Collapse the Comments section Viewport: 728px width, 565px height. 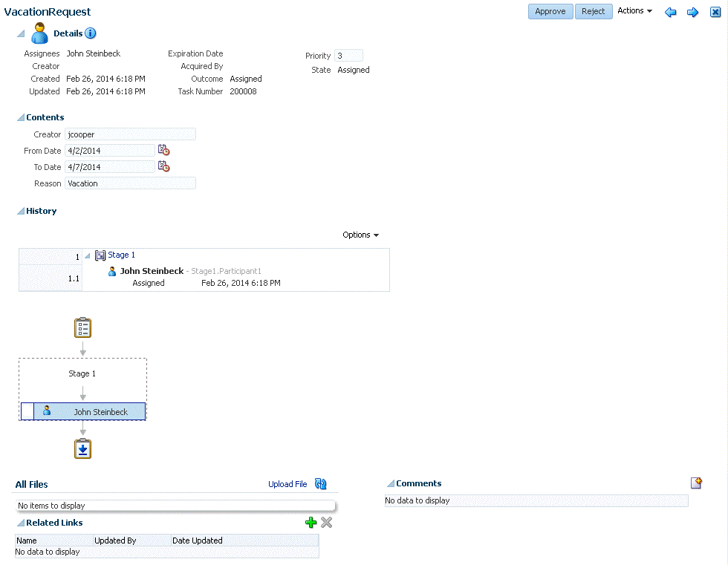[x=391, y=483]
